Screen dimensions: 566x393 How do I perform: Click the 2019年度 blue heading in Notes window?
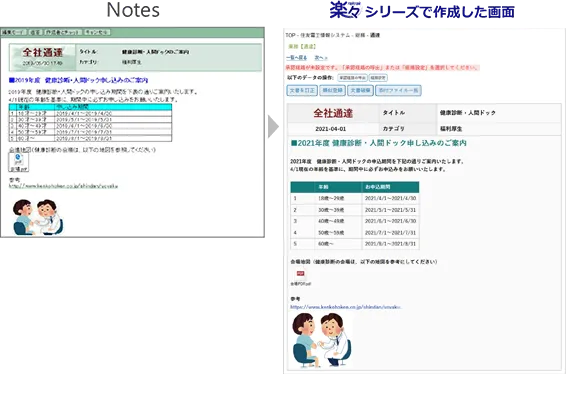[78, 80]
